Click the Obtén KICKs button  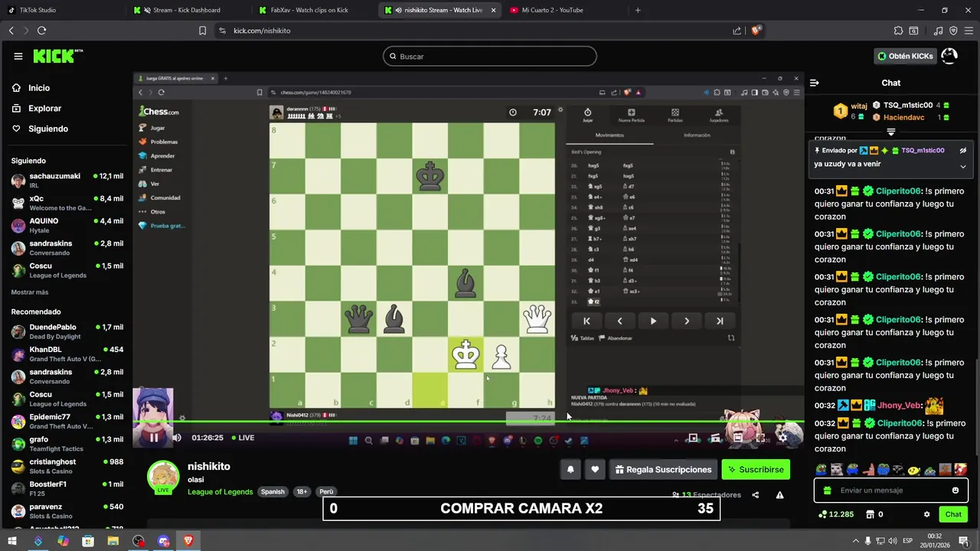tap(905, 56)
